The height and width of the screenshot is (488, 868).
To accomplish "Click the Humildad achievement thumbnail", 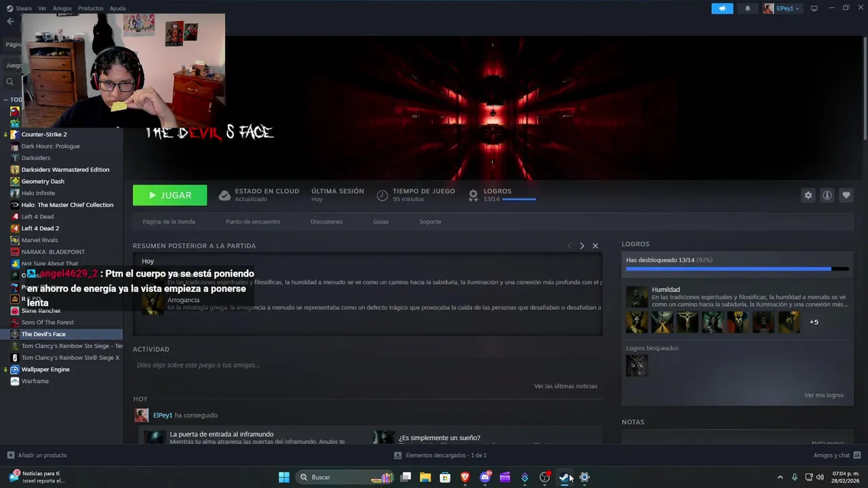I will click(x=637, y=297).
